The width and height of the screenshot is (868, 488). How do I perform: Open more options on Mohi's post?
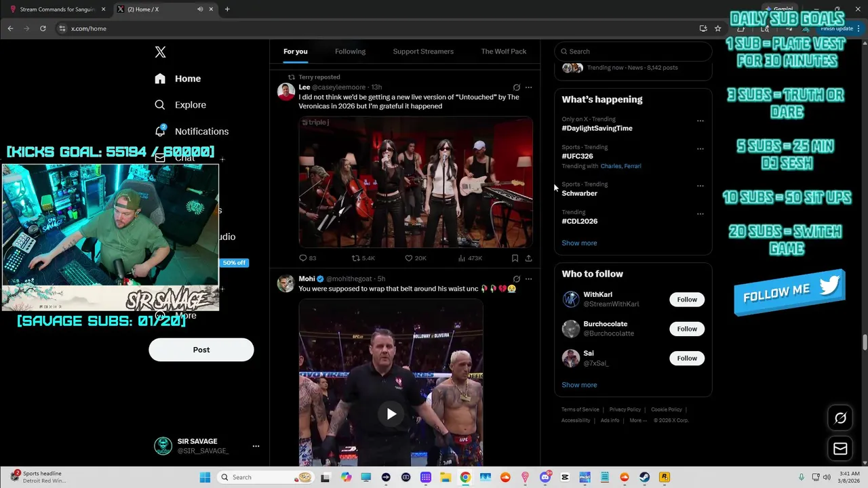[529, 279]
